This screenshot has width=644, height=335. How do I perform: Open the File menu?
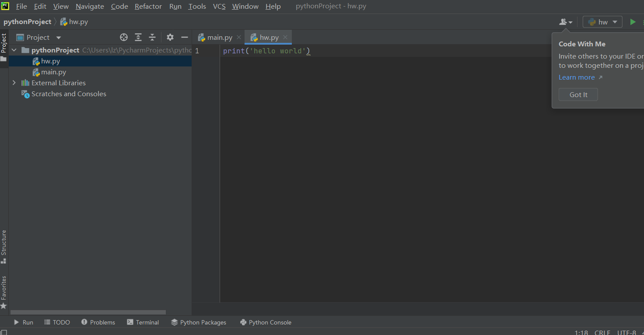[x=21, y=7]
